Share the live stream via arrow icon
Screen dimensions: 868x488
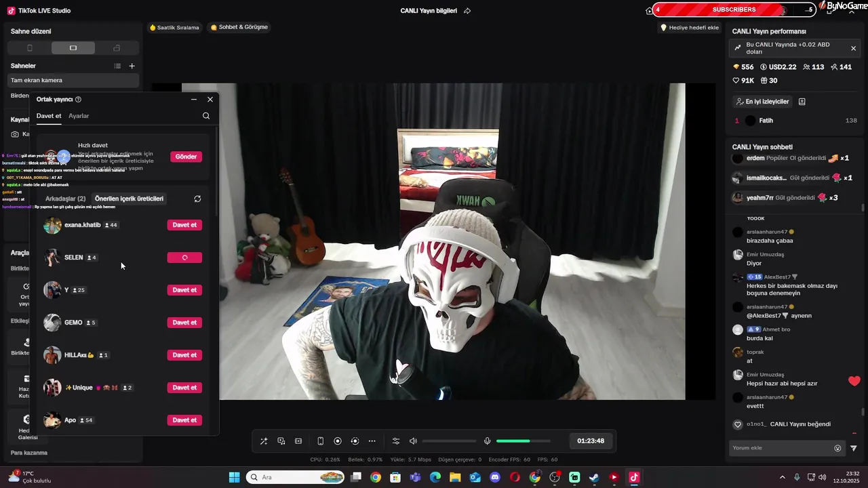tap(467, 11)
